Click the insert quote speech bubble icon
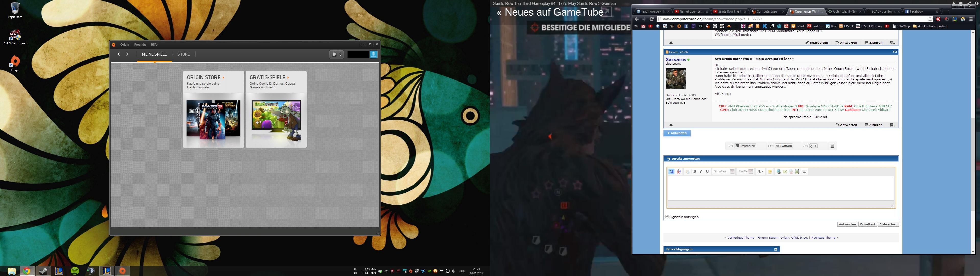980x276 pixels. click(x=805, y=172)
